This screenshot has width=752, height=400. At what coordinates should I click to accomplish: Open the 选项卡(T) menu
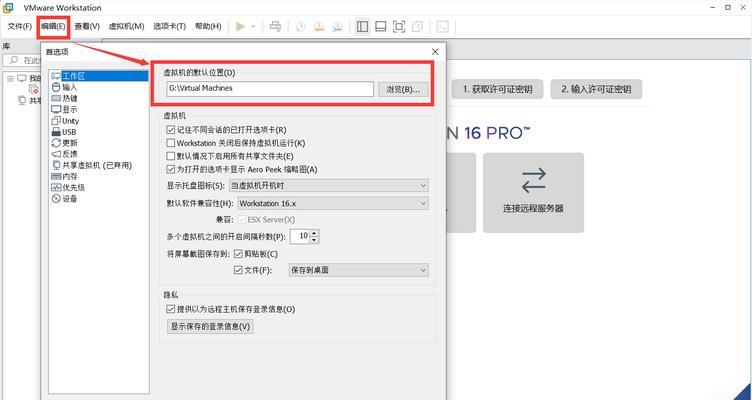click(x=169, y=26)
